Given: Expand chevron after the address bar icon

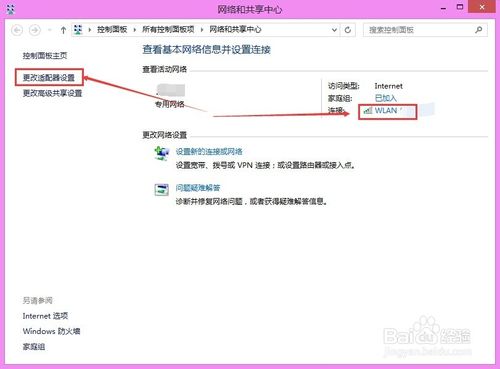Looking at the screenshot, I should click(89, 30).
